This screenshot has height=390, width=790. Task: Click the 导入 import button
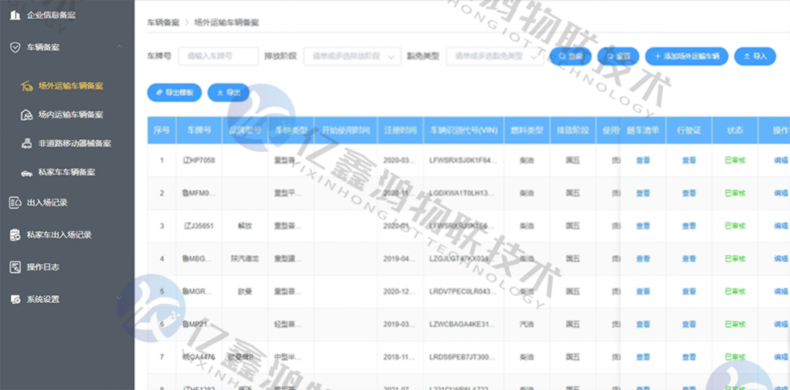click(755, 56)
